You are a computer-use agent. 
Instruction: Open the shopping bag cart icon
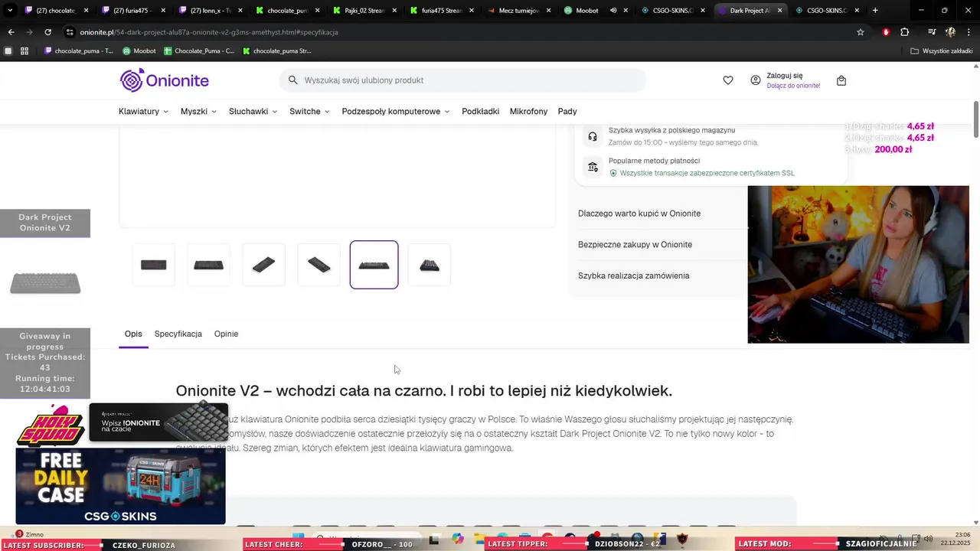tap(841, 80)
